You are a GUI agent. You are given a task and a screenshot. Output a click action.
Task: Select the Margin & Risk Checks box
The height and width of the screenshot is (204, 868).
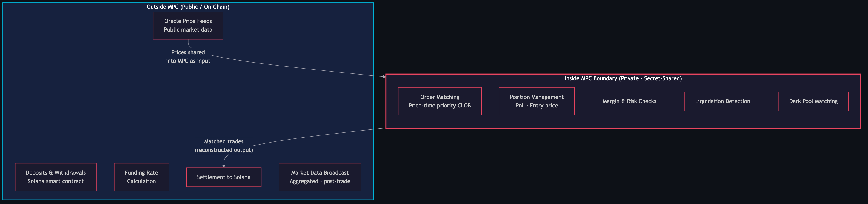629,101
